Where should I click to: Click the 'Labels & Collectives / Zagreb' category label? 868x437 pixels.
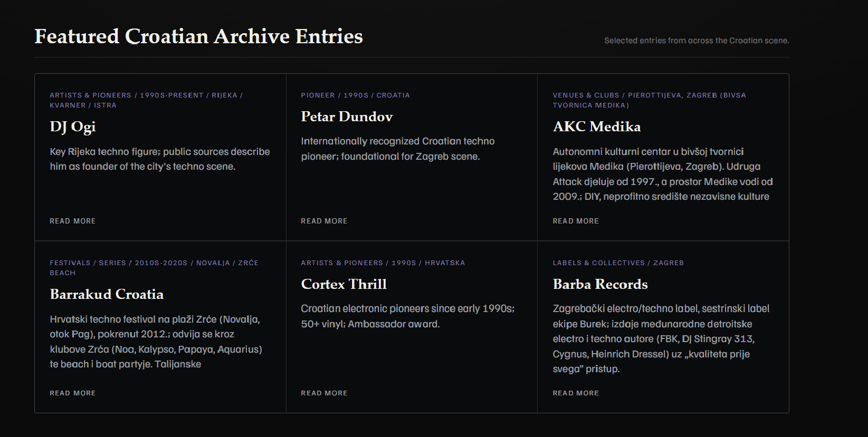tap(618, 263)
